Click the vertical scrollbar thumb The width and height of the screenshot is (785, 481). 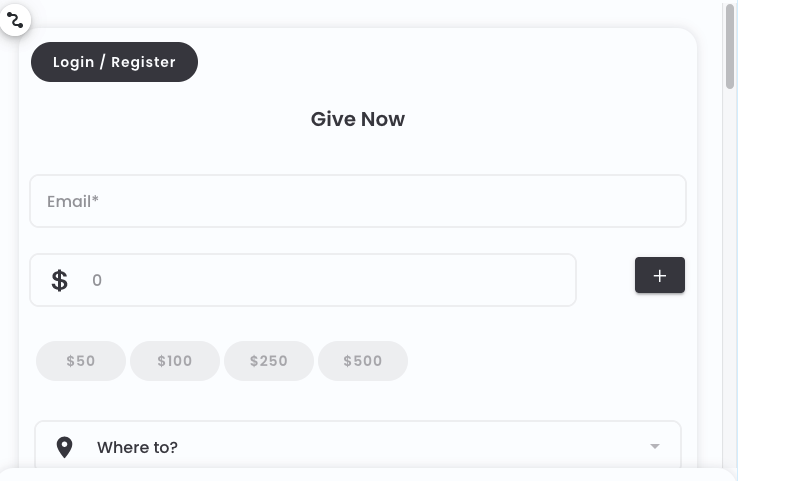click(x=730, y=47)
